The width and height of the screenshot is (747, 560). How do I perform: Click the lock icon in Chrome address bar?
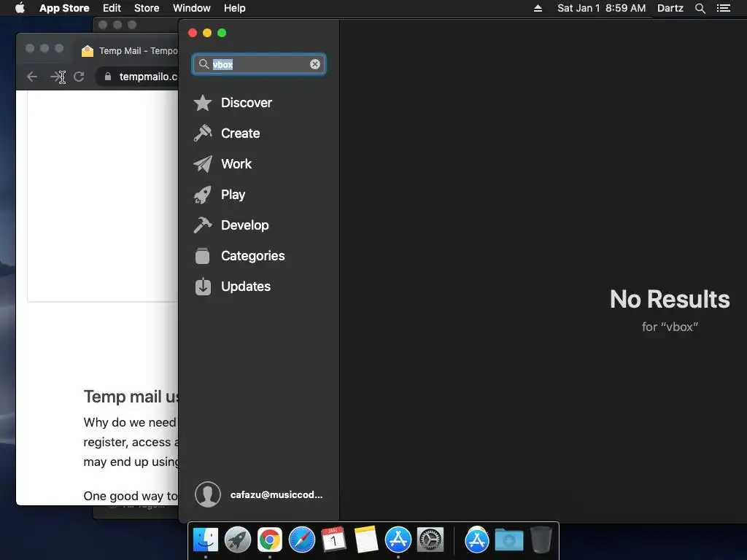(108, 77)
